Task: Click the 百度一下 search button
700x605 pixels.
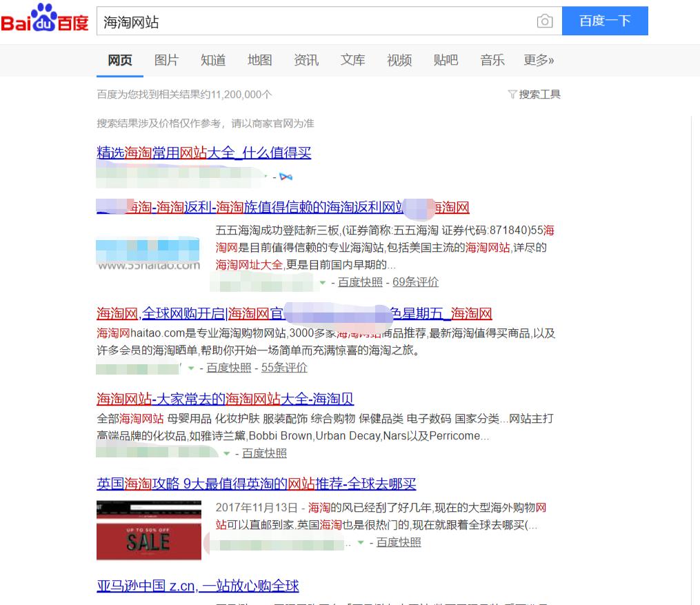Action: (605, 21)
